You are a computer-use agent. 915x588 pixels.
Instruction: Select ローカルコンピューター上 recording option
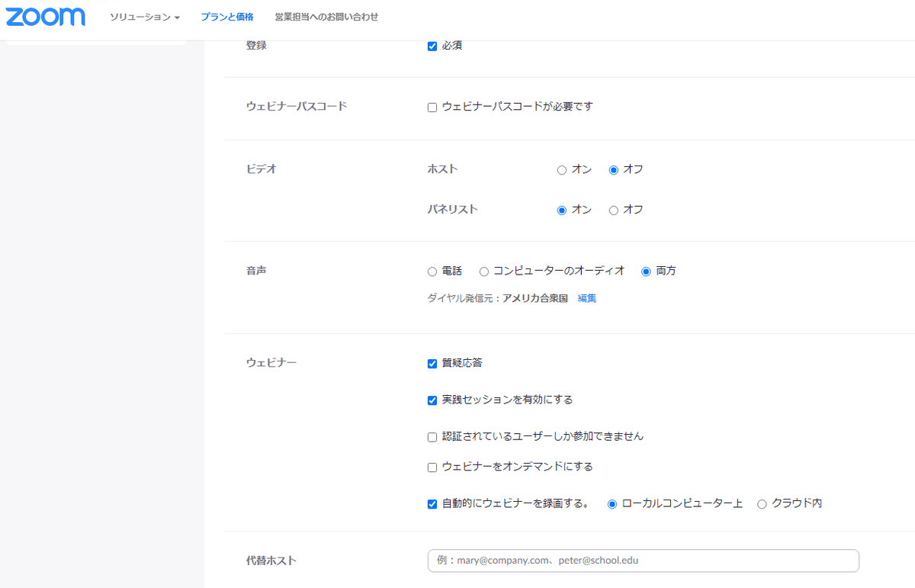[612, 503]
